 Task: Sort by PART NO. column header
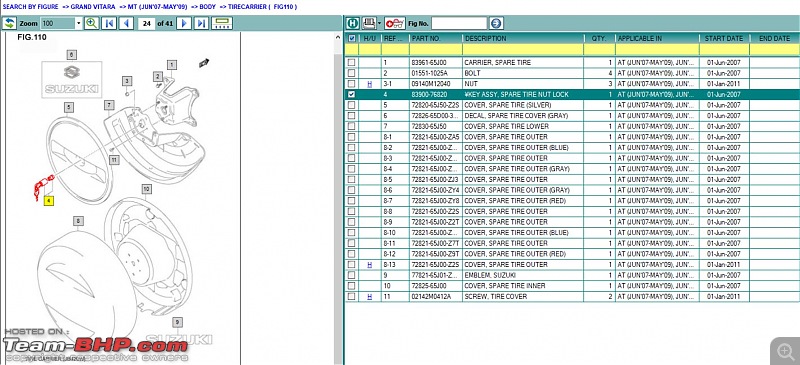pyautogui.click(x=436, y=38)
